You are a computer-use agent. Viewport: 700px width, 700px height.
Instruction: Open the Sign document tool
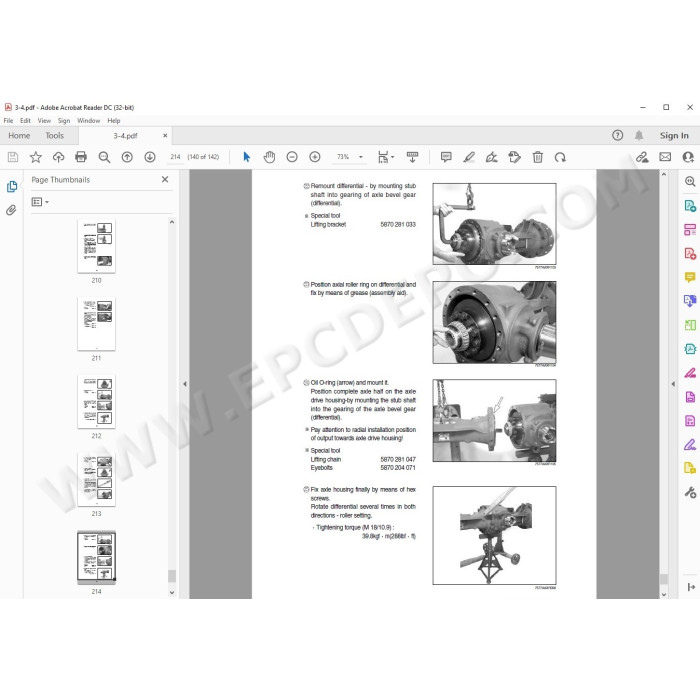tap(492, 157)
